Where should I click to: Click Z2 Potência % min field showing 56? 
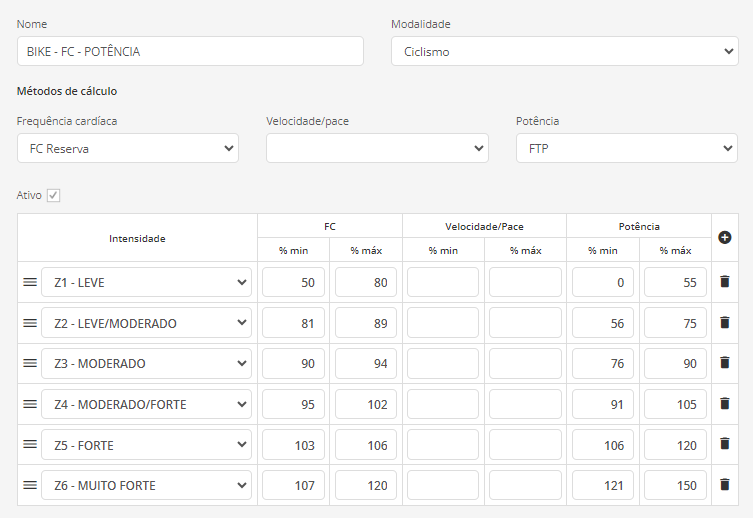point(603,323)
